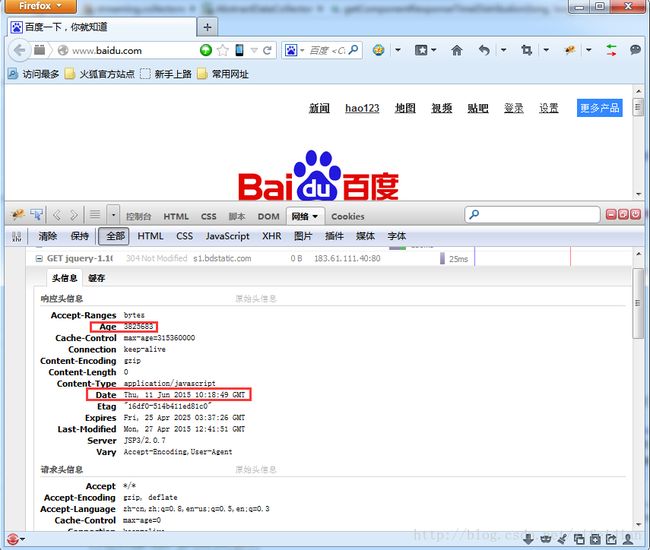Click the browser home icon
This screenshot has height=550, width=650.
[456, 51]
